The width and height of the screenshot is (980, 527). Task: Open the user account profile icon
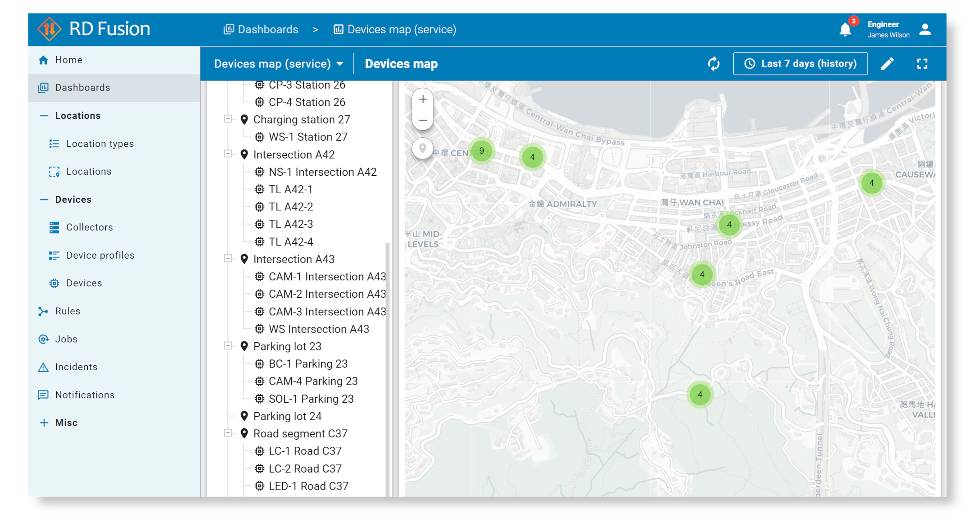coord(925,30)
